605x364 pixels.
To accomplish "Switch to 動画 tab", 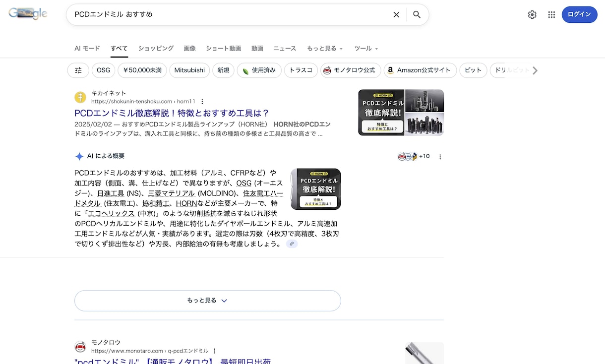I will coord(257,48).
